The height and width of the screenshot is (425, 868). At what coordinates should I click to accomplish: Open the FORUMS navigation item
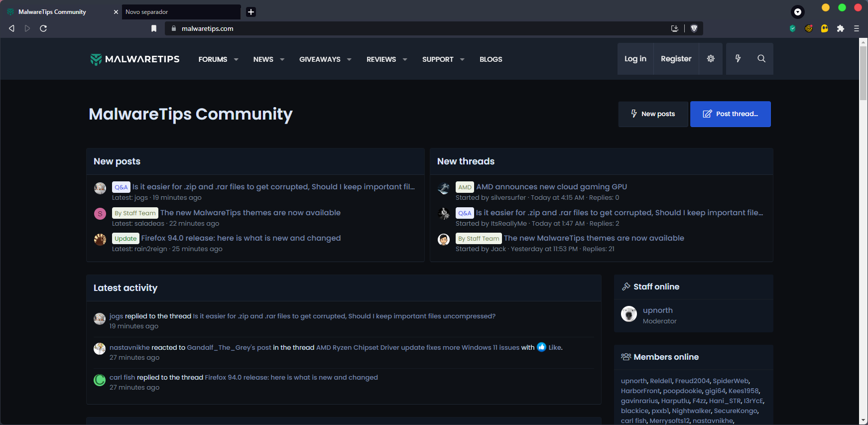pyautogui.click(x=213, y=59)
